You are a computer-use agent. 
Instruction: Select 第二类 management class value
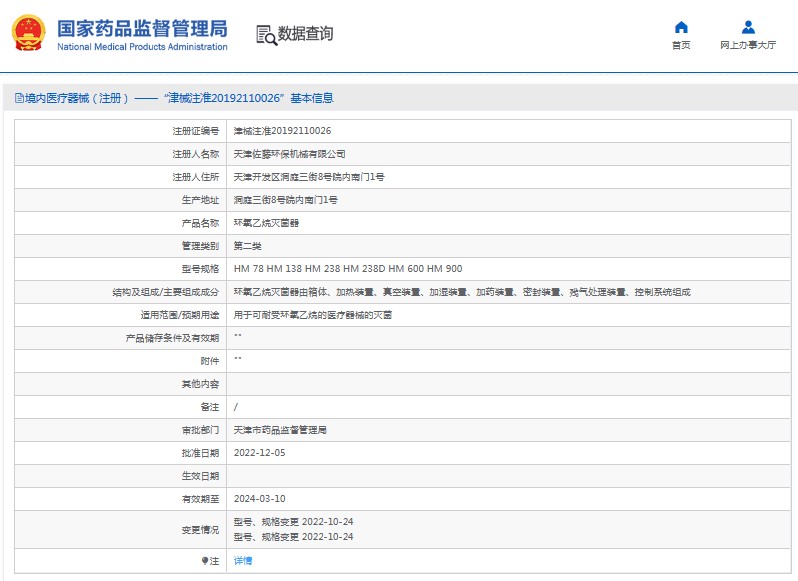pos(247,246)
